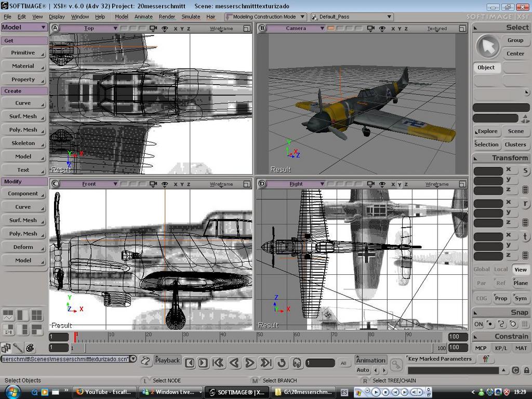Image resolution: width=532 pixels, height=399 pixels.
Task: Click the Skeleton button
Action: pyautogui.click(x=24, y=143)
